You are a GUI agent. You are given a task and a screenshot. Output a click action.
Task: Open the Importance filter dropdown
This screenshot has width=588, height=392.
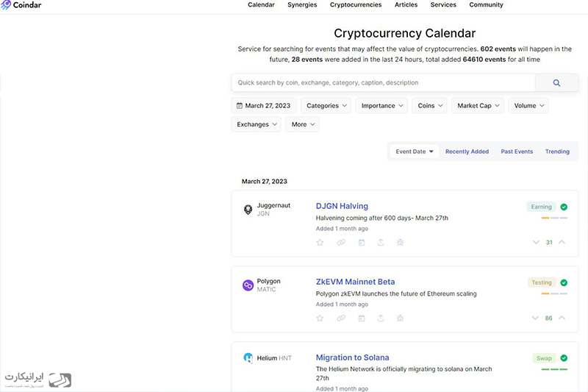click(381, 106)
